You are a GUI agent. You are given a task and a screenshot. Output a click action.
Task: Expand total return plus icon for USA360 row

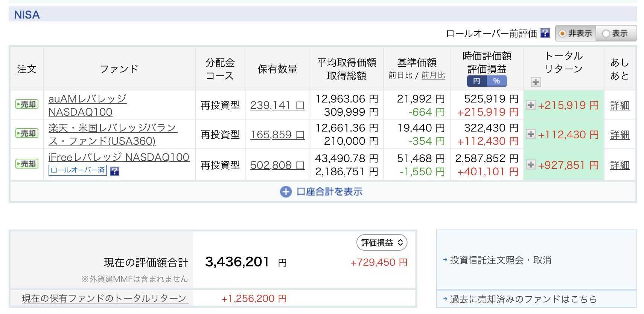click(x=530, y=134)
